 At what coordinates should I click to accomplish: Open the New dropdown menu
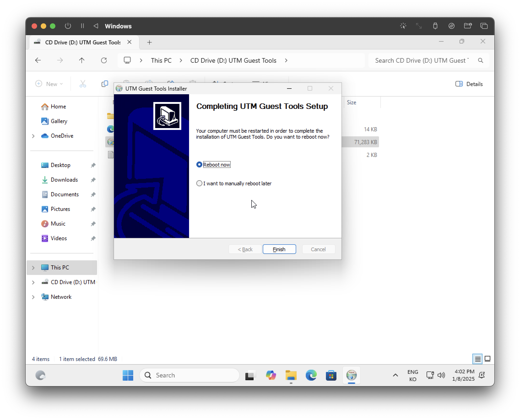click(49, 84)
